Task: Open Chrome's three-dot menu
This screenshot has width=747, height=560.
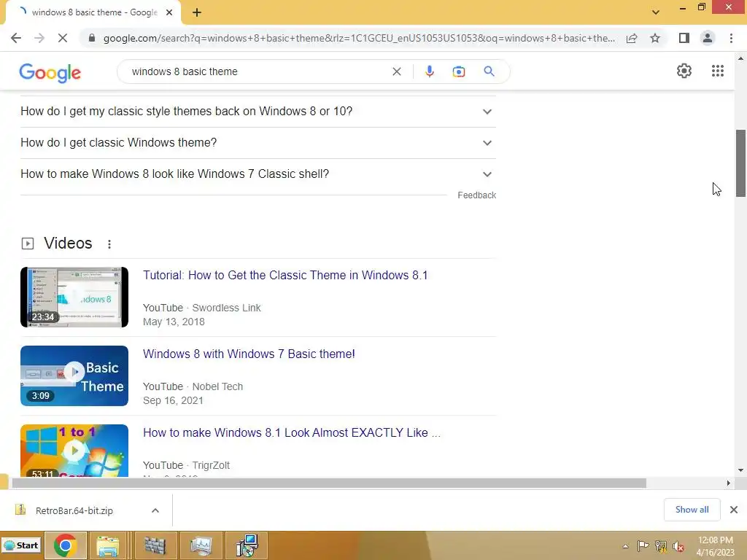Action: [x=731, y=38]
